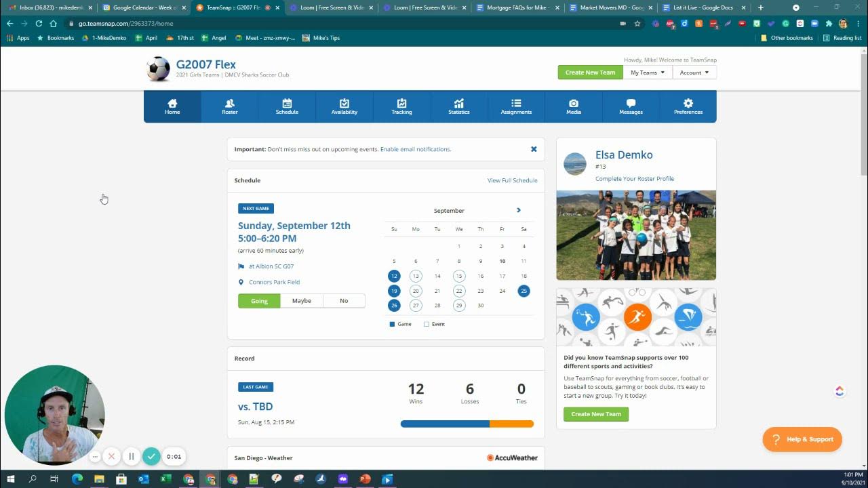Click Create New Team in sports promo
Screen dimensions: 868x488
(x=596, y=414)
